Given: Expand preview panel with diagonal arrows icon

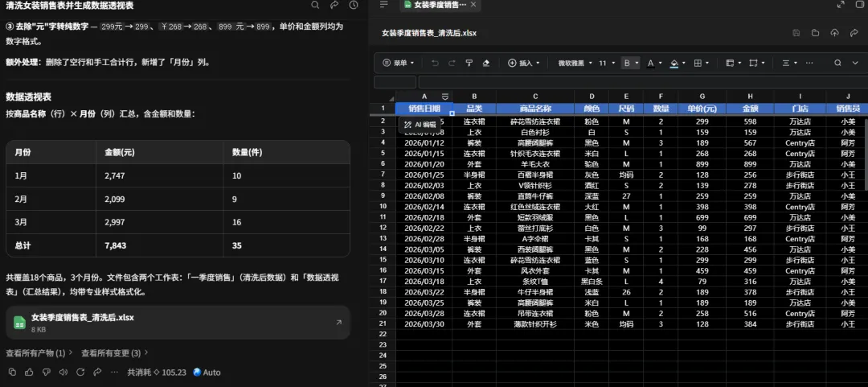Looking at the screenshot, I should coord(841,5).
